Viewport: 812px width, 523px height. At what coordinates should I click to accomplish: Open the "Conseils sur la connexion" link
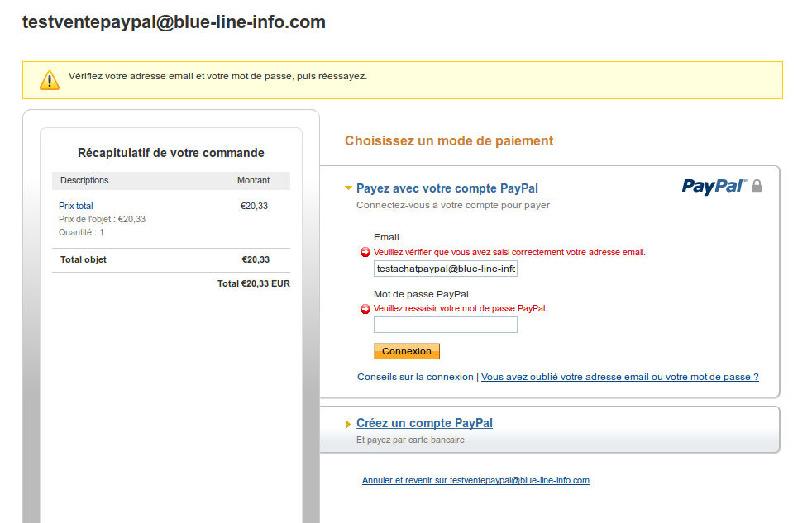coord(415,377)
